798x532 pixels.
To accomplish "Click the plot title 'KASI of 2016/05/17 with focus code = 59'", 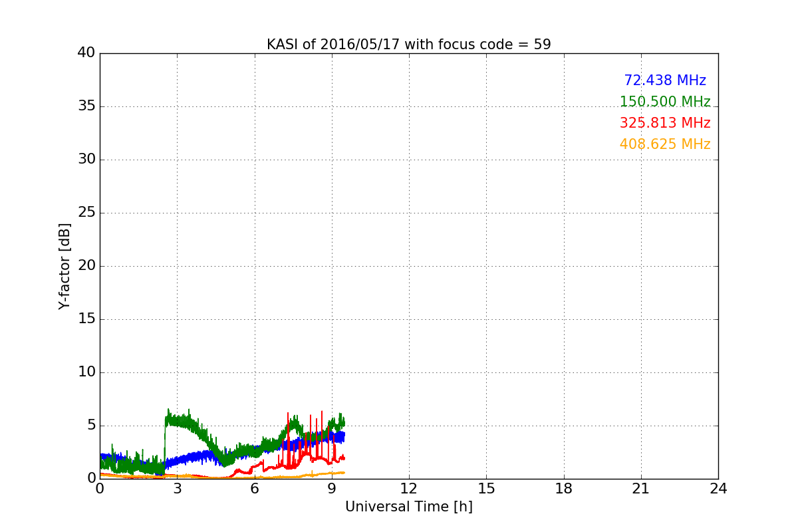I will (409, 45).
